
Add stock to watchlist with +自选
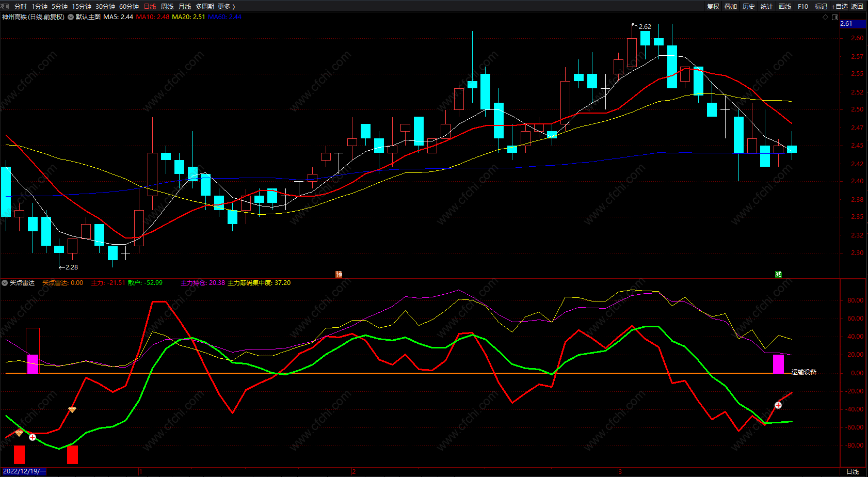coord(840,7)
